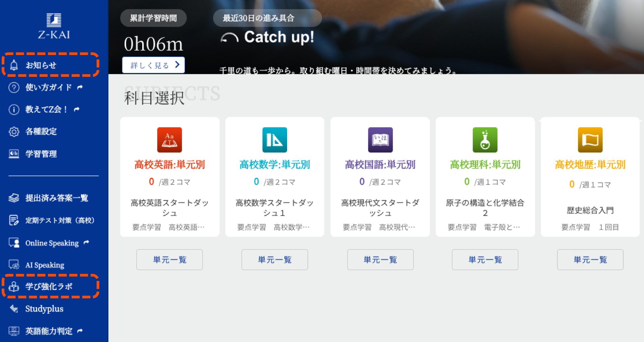644x342 pixels.
Task: Select the 歴史総合入門 lesson card
Action: coord(590,210)
